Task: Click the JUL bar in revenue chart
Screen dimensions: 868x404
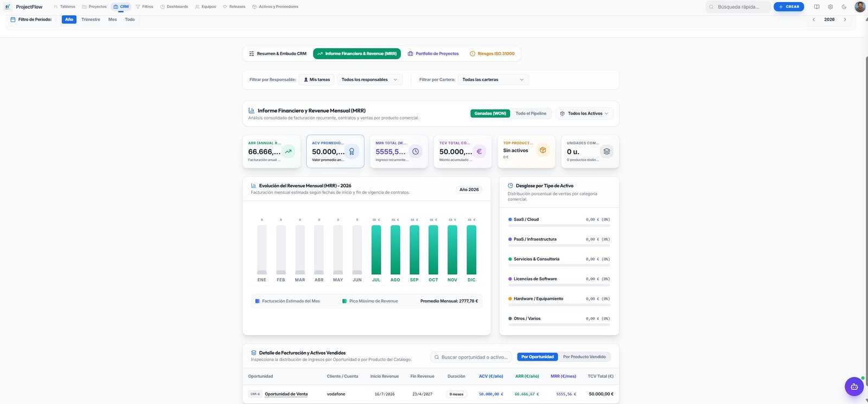Action: click(x=376, y=250)
